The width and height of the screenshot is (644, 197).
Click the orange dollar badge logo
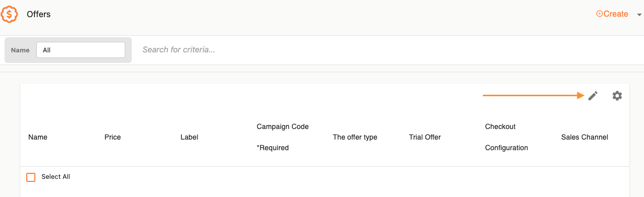(x=9, y=14)
